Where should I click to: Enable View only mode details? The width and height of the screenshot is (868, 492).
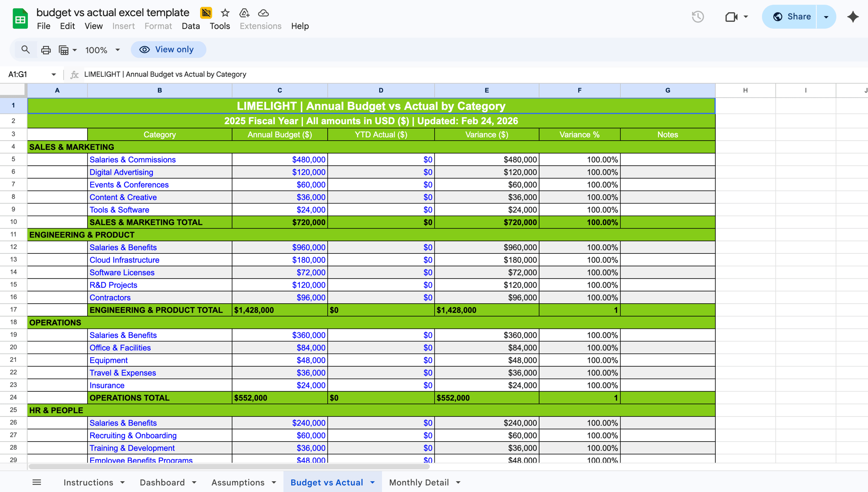click(x=168, y=49)
